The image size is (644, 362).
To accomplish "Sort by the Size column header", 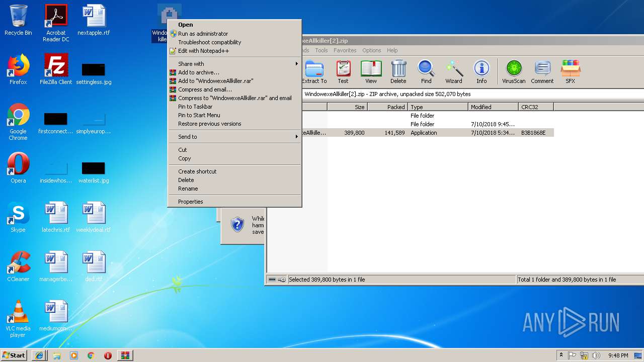I will click(x=347, y=107).
